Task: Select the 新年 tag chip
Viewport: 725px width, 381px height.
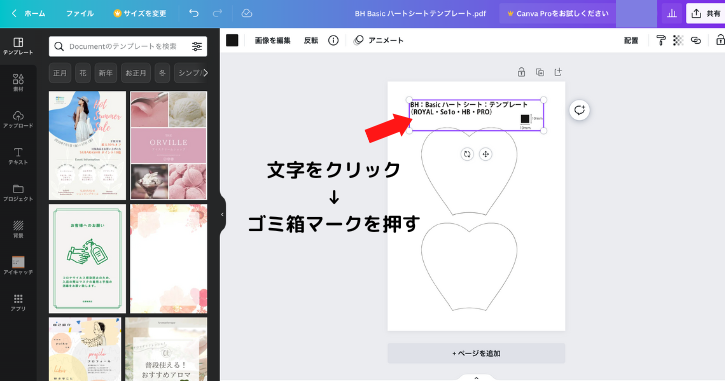Action: tap(105, 73)
